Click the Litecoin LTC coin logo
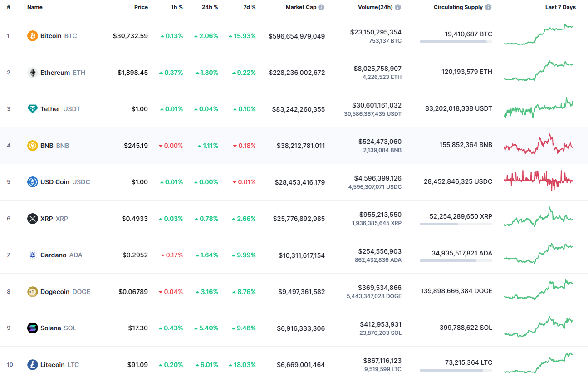The height and width of the screenshot is (377, 588). pyautogui.click(x=32, y=364)
